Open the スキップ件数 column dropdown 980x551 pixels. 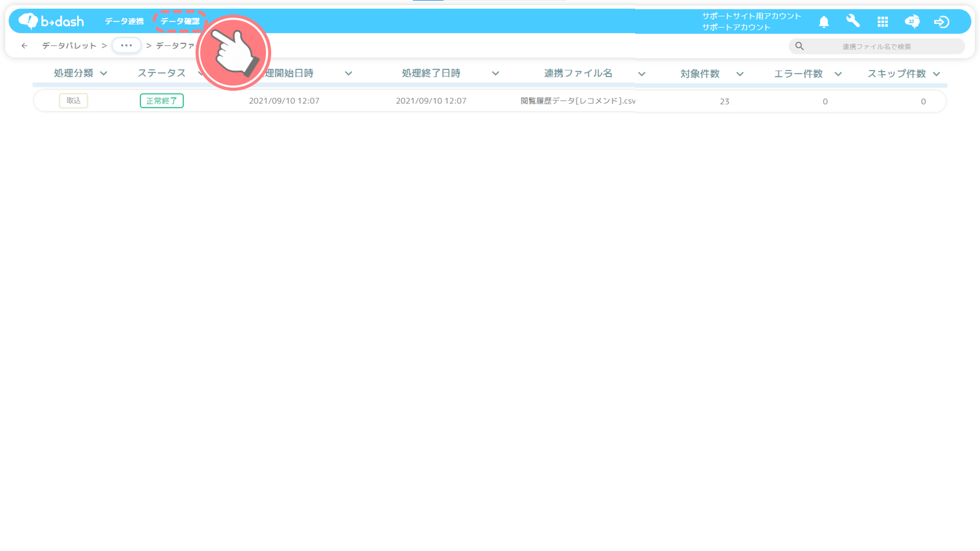click(936, 74)
